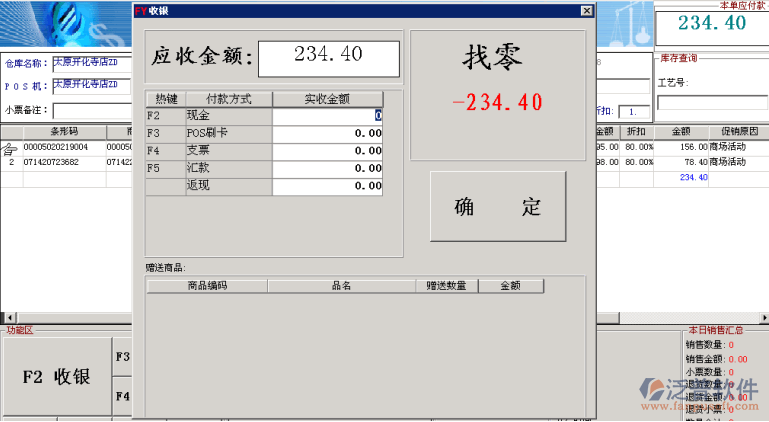The image size is (769, 422).
Task: Click the 小票备注 receipt note field
Action: 91,110
